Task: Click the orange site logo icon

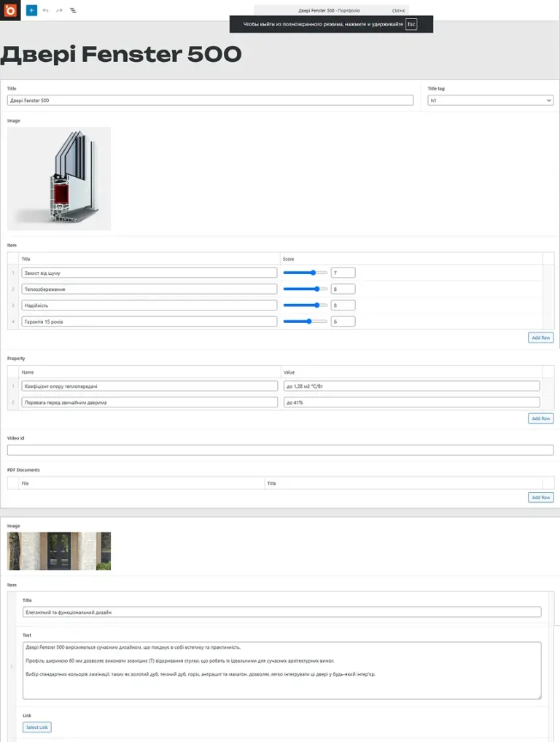Action: 10,10
